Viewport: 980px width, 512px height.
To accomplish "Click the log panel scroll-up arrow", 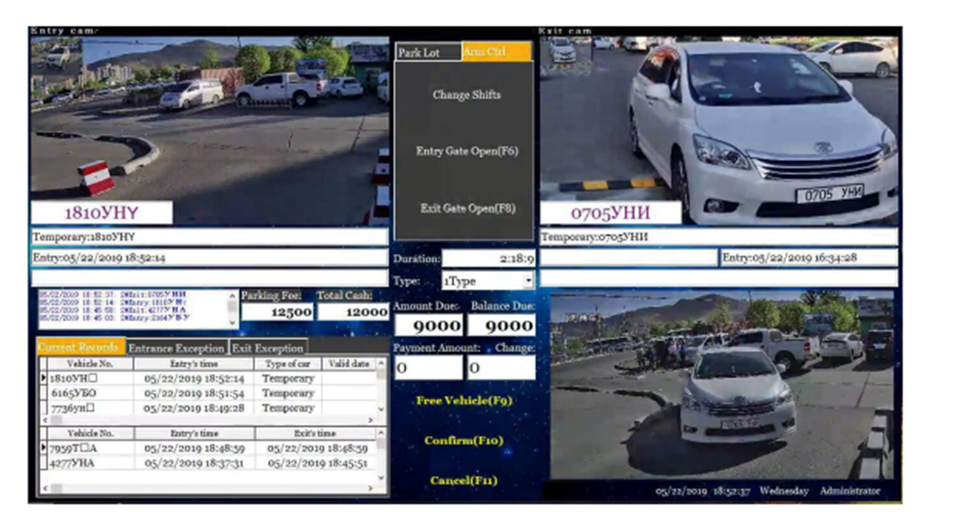I will tap(234, 296).
